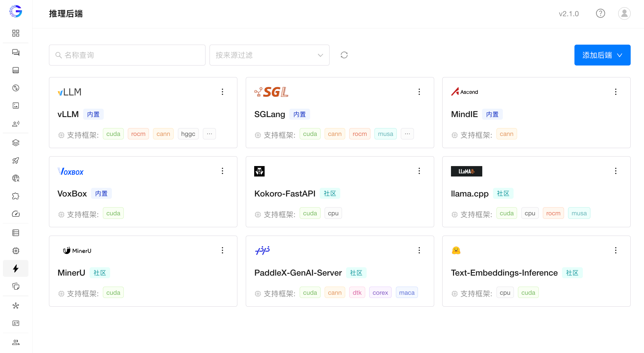644x353 pixels.
Task: Click the speedometer benchmark sidebar icon
Action: pos(16,214)
